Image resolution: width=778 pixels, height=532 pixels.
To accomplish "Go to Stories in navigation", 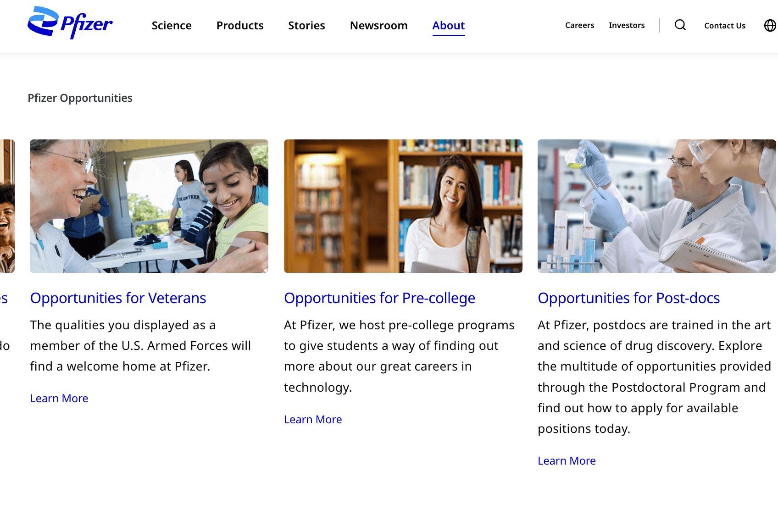I will [x=306, y=26].
